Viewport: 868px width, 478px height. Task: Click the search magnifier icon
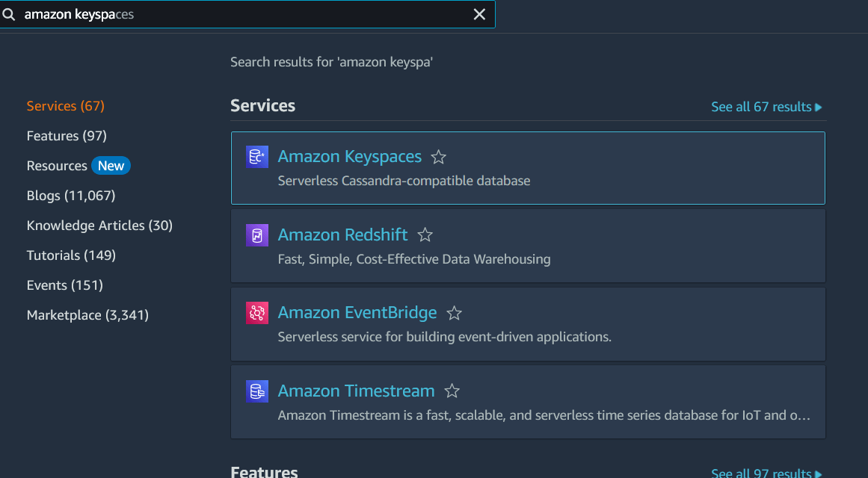8,14
